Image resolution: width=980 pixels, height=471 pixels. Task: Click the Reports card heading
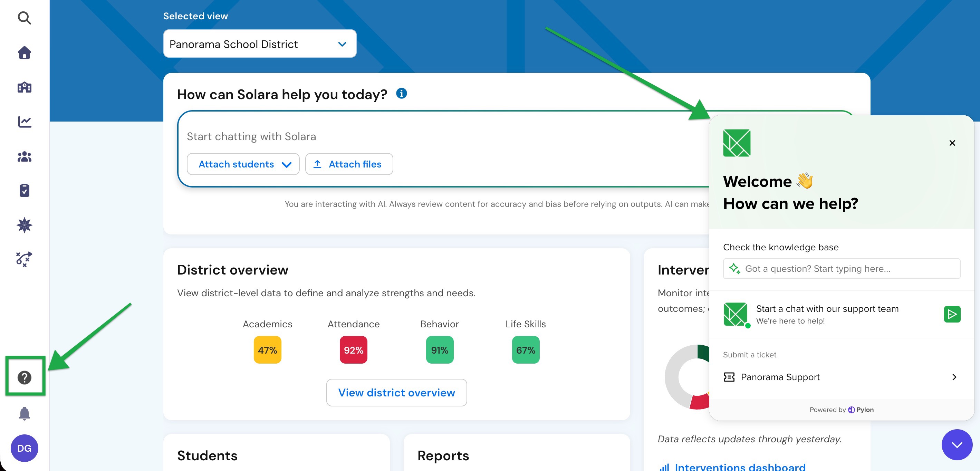coord(443,455)
